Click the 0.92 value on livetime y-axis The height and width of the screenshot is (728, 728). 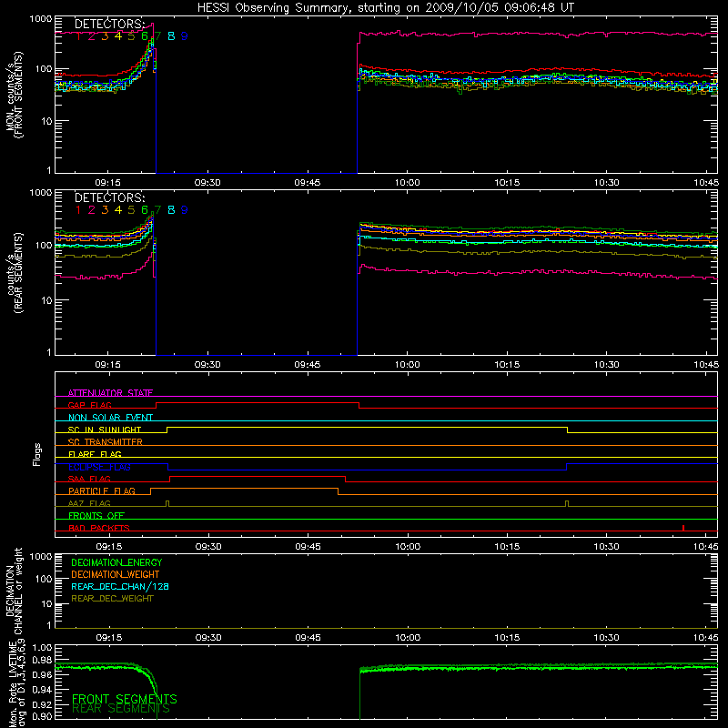tap(43, 704)
